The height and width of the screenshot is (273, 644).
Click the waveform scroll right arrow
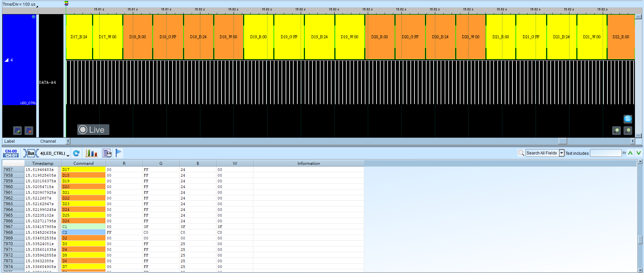pyautogui.click(x=633, y=141)
